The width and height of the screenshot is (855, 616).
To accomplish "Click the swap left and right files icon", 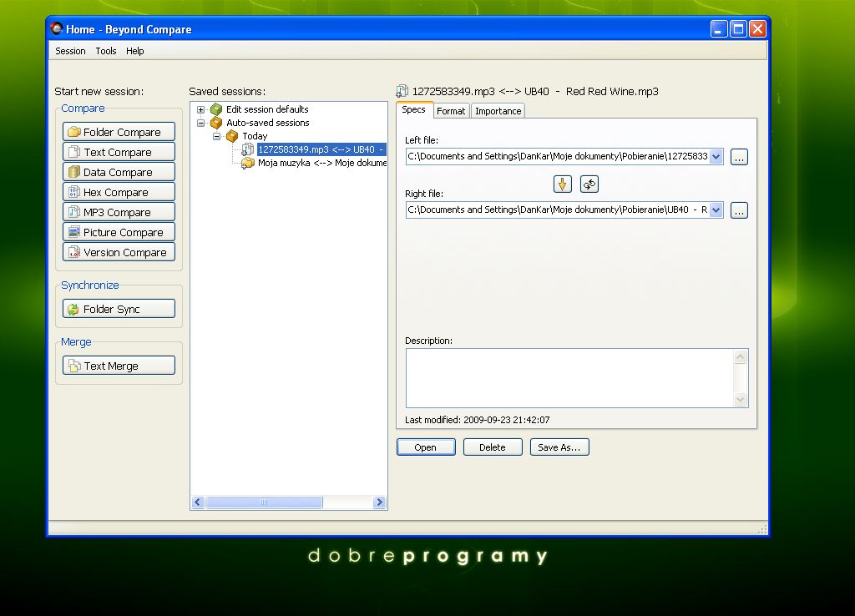I will 589,184.
